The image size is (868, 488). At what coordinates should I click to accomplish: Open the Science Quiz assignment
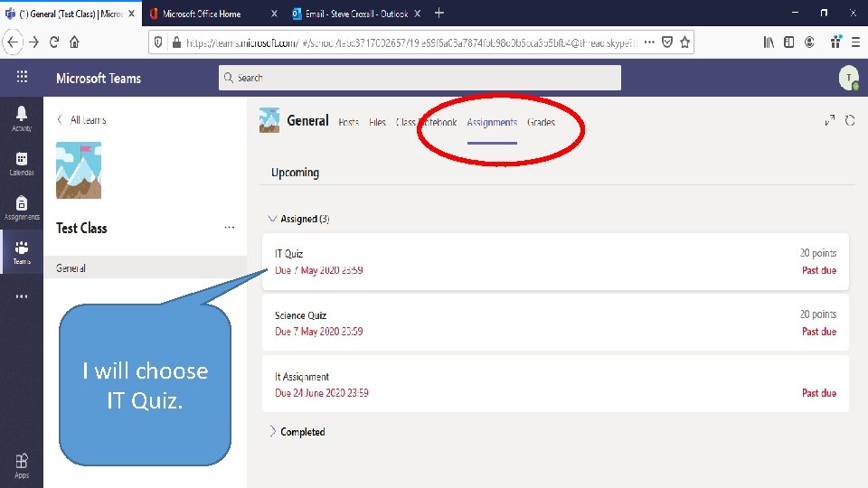[555, 323]
